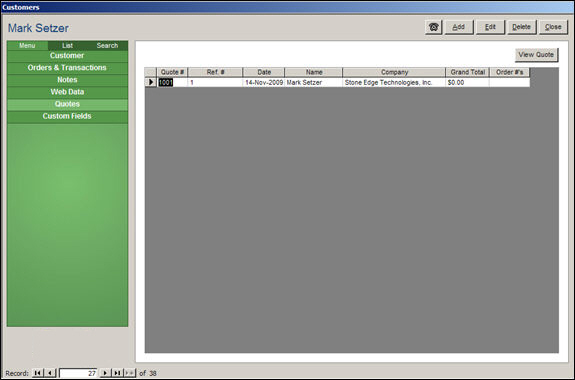Go to first record navigation arrow
Image resolution: width=575 pixels, height=380 pixels.
click(37, 373)
